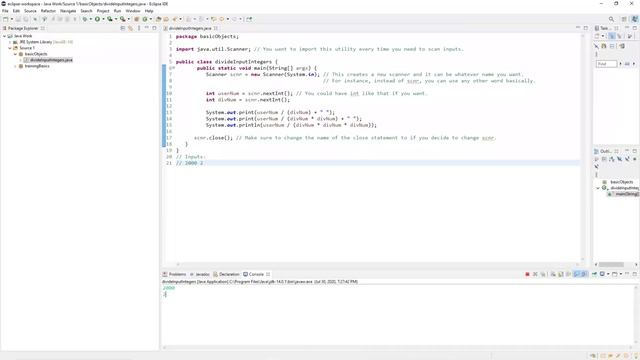Click View Menu dots in Package Explorer
Screen dimensions: 640x360
pos(139,28)
